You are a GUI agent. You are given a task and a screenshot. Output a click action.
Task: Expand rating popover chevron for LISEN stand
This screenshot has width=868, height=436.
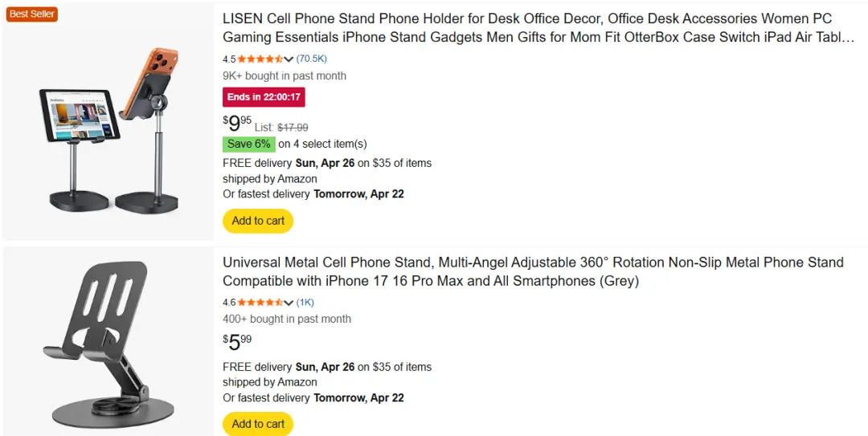(x=289, y=59)
